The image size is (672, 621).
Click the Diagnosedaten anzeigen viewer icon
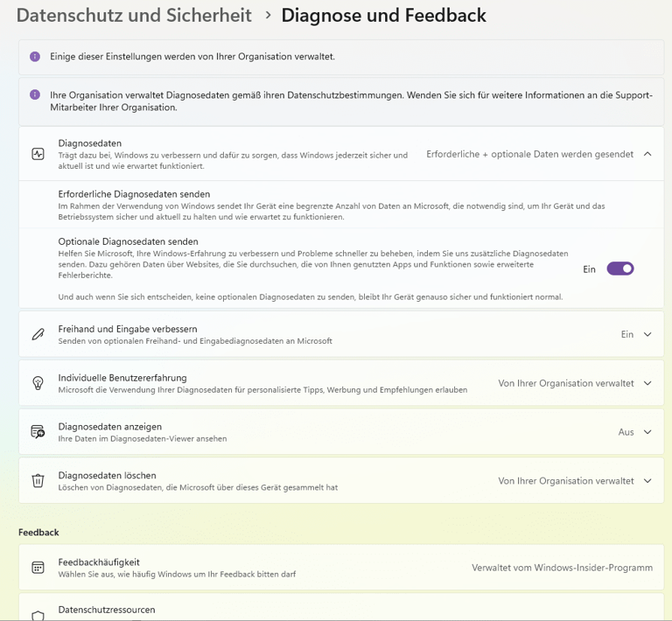pyautogui.click(x=38, y=432)
